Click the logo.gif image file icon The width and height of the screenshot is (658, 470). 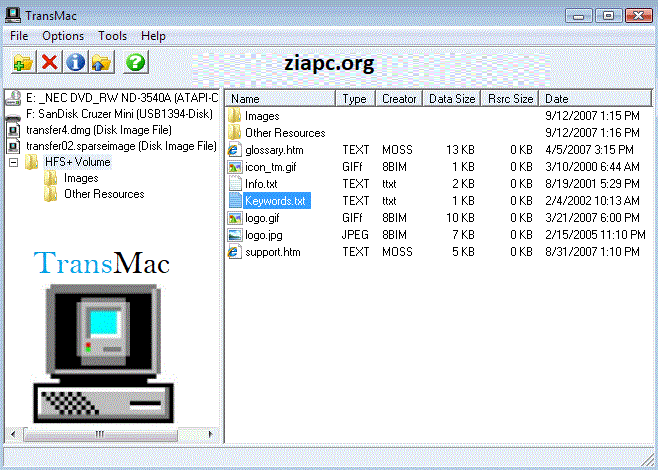click(235, 218)
